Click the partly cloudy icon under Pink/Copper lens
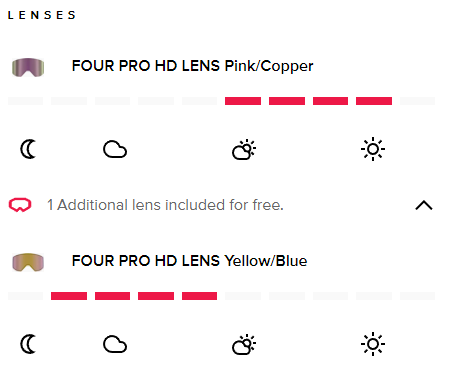The width and height of the screenshot is (462, 370). coord(244,149)
